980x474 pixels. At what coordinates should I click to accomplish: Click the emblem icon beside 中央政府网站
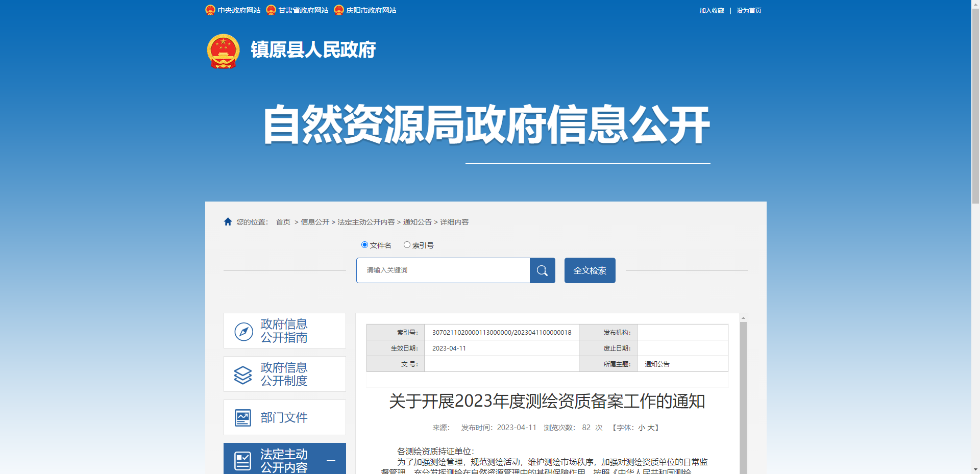pos(210,9)
